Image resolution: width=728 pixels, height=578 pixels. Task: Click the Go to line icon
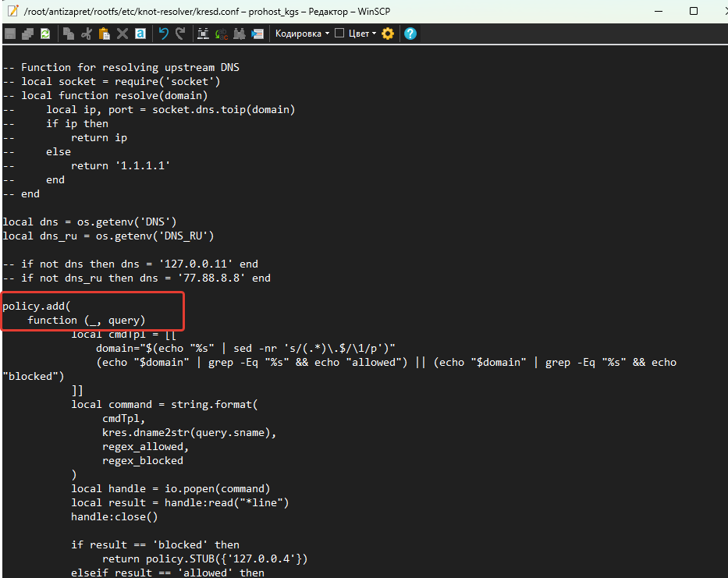[257, 34]
